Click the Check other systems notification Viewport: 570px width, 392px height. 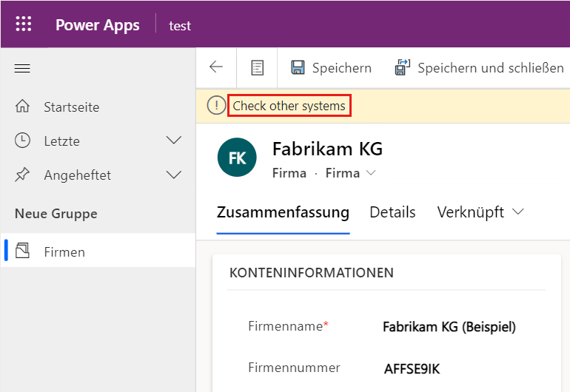[289, 106]
